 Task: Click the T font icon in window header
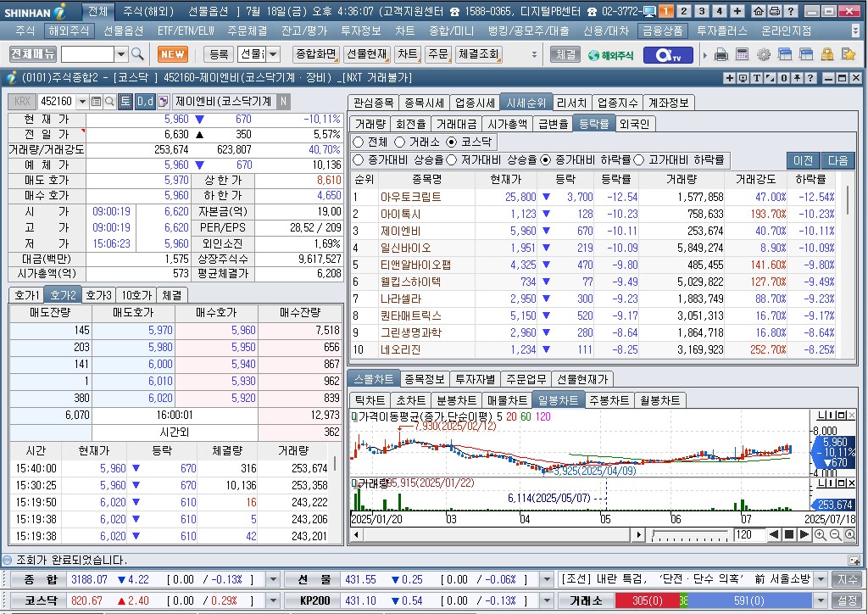coord(757,78)
